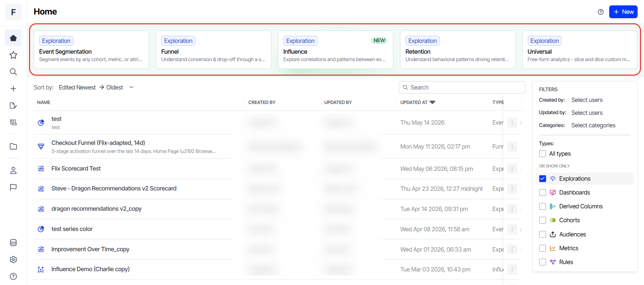Open the Select categories dropdown
Image resolution: width=644 pixels, height=285 pixels.
point(593,125)
